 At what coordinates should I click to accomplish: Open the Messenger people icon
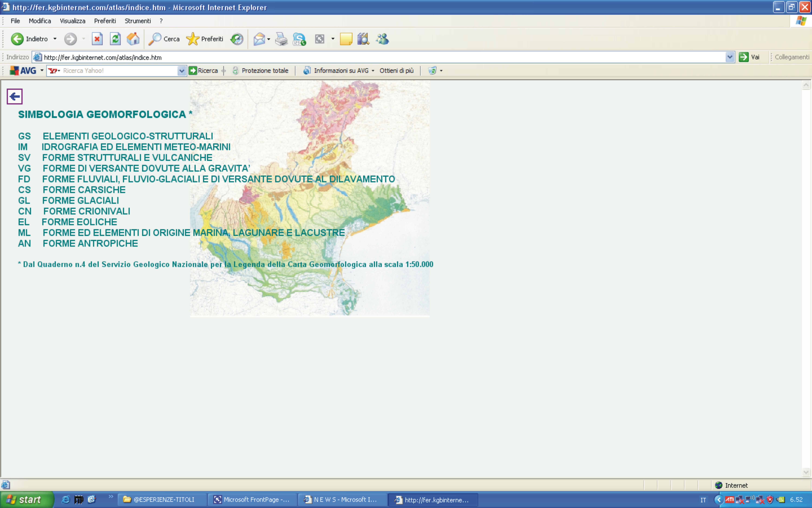382,39
